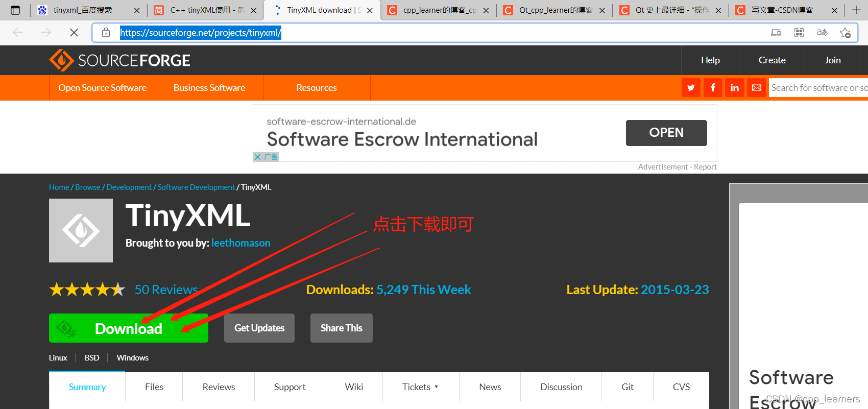Viewport: 868px width, 409px height.
Task: Select the Wiki tab
Action: pyautogui.click(x=354, y=387)
